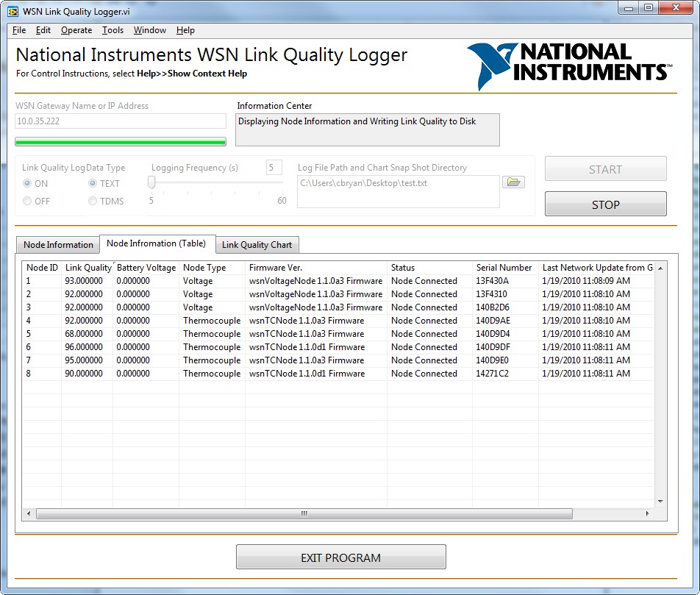The image size is (700, 595).
Task: Click serial number 140D9AE
Action: coord(493,320)
